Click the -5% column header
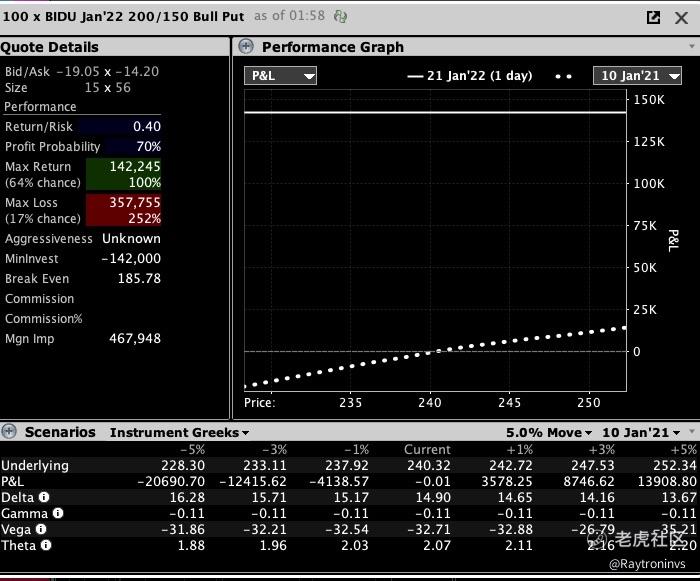This screenshot has height=581, width=700. (192, 449)
